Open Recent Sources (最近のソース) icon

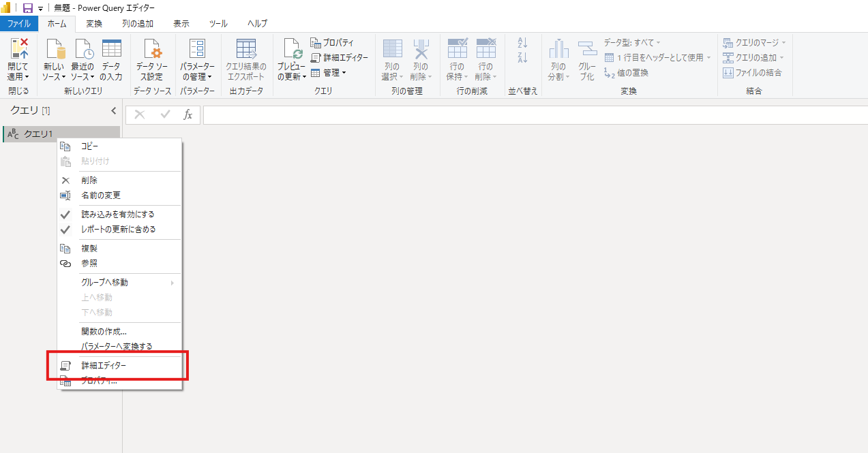coord(83,50)
